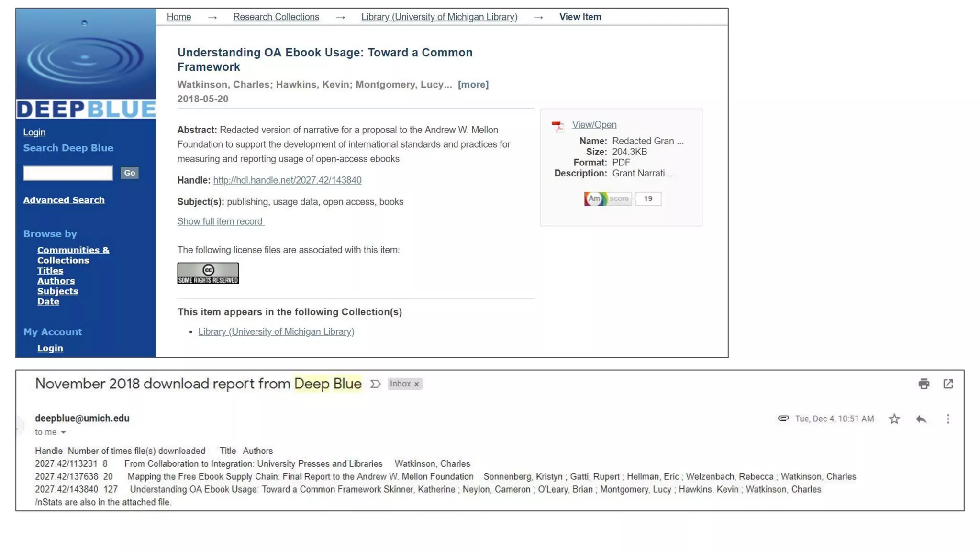This screenshot has height=551, width=980.
Task: Open the View/Open file link
Action: 594,125
